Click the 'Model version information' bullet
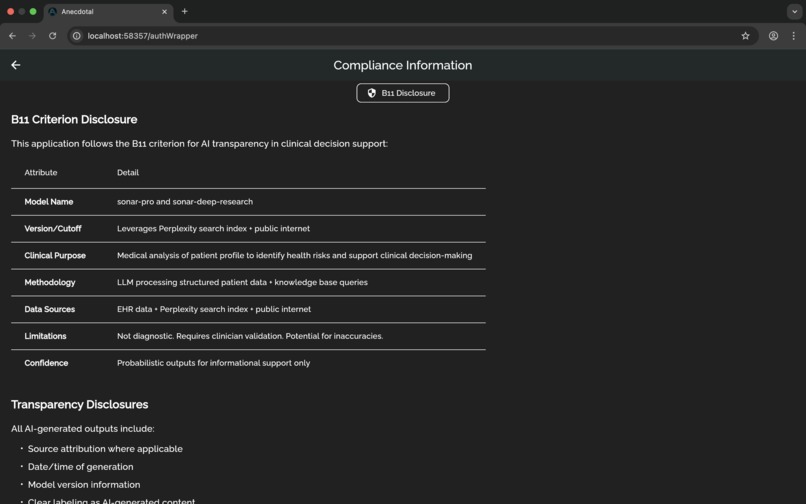 84,485
